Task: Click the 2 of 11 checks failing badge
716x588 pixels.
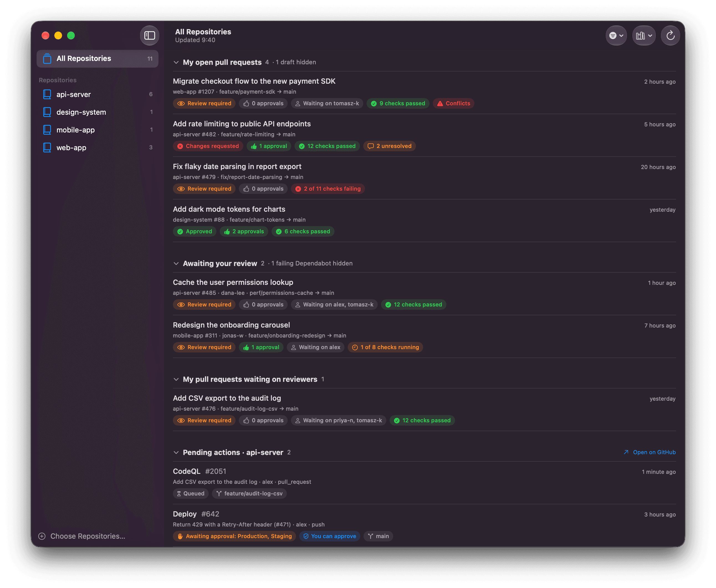Action: pyautogui.click(x=328, y=189)
